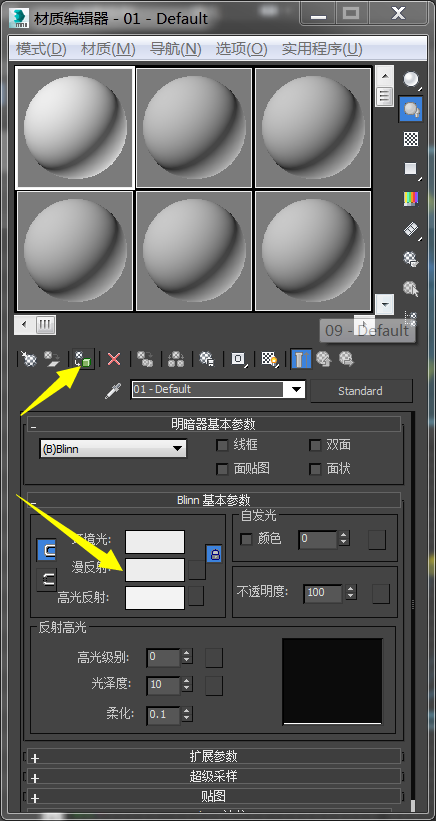Toggle the ambient-diffuse color lock button

coord(46,550)
